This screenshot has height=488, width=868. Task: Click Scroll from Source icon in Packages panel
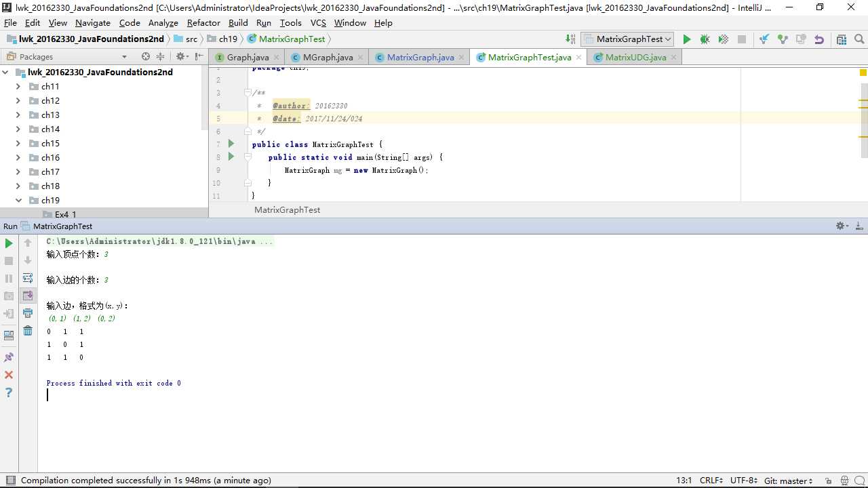point(145,57)
